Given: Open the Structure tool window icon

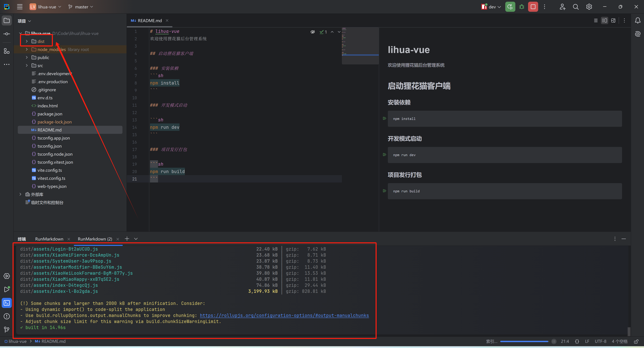Looking at the screenshot, I should click(x=7, y=51).
